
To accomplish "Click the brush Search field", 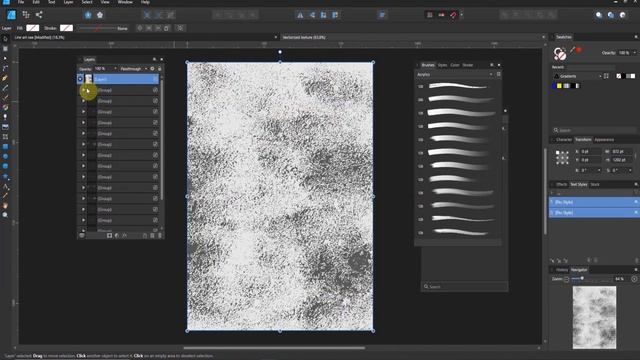I will 464,287.
